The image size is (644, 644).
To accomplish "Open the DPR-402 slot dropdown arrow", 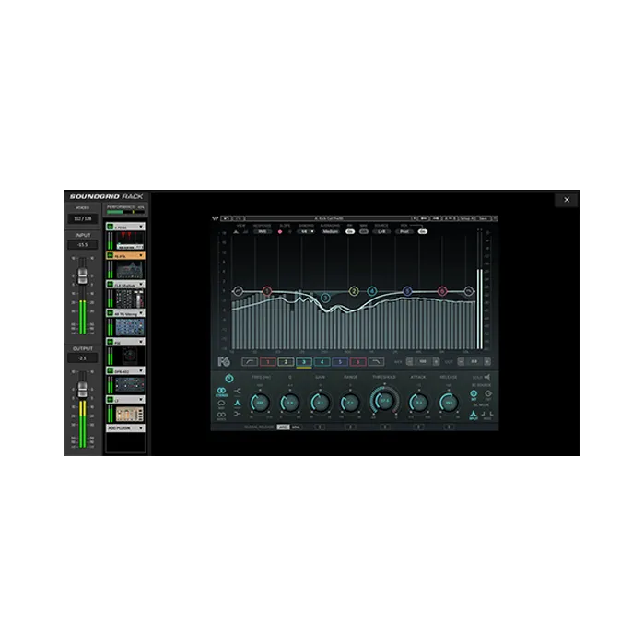I will point(141,370).
